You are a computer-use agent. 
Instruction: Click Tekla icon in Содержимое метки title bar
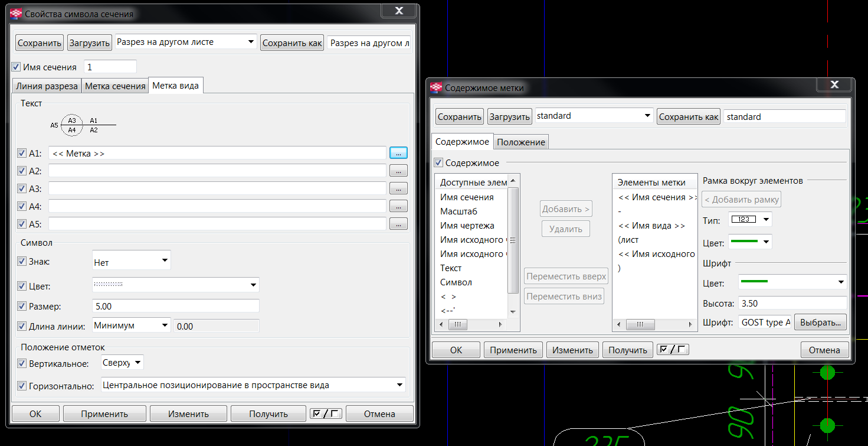[436, 87]
